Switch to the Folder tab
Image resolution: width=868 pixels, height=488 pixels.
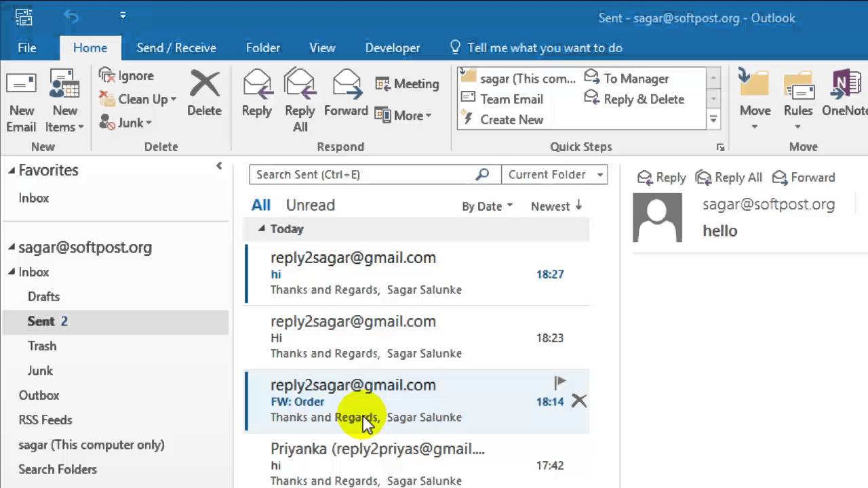pos(263,47)
